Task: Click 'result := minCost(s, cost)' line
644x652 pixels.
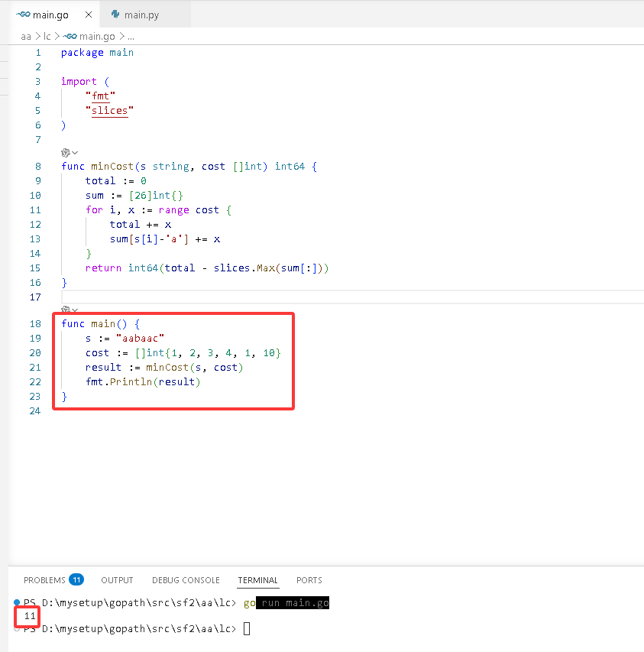Action: coord(164,368)
